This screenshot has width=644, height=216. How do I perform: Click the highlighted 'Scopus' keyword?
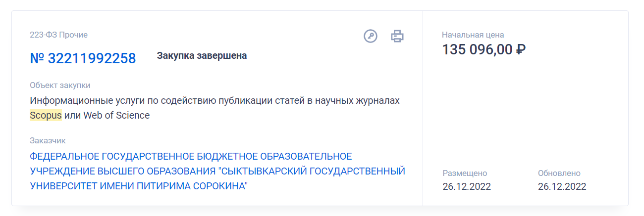(46, 116)
